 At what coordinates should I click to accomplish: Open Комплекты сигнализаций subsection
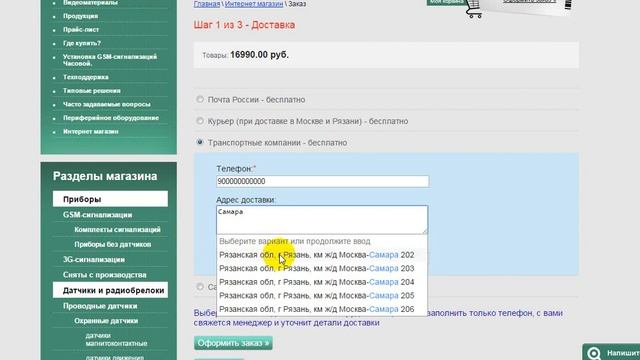click(x=118, y=229)
